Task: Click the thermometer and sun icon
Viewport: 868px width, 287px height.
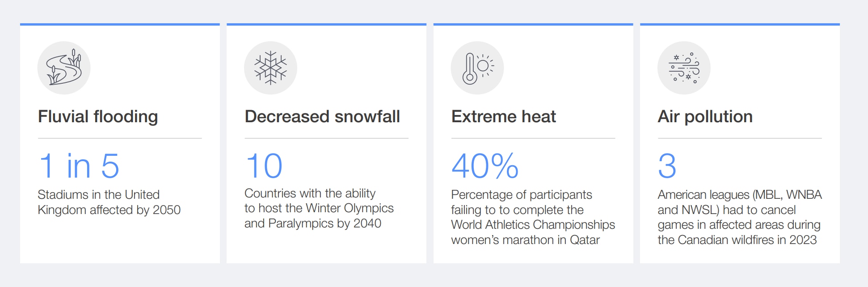Action: 477,68
